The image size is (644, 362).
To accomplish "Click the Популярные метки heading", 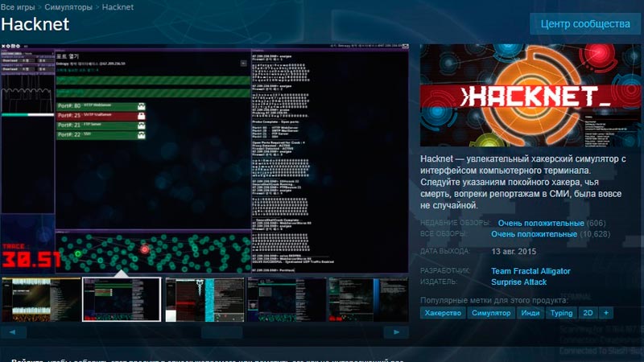I will click(494, 300).
